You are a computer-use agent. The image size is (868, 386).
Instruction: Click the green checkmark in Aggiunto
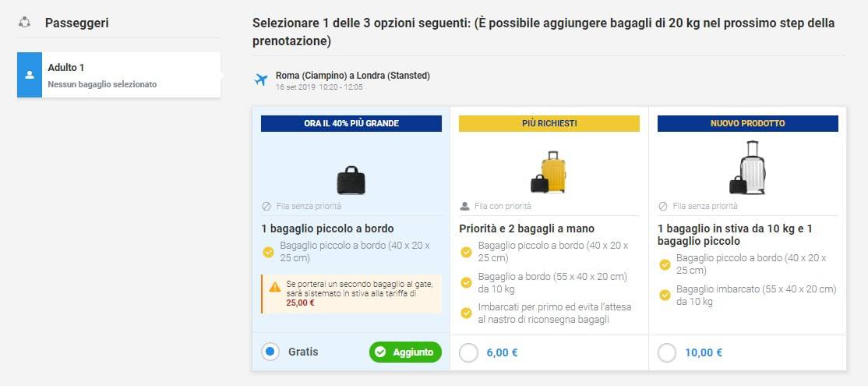point(380,352)
